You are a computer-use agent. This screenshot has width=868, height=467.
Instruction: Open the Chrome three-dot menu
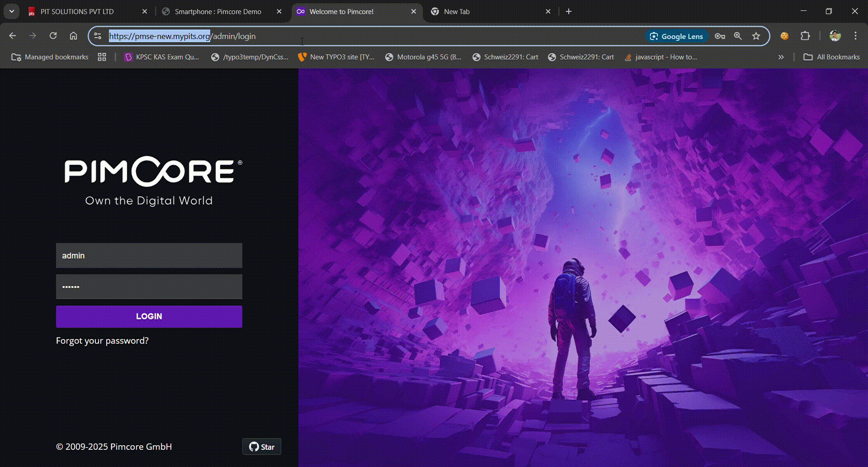855,36
